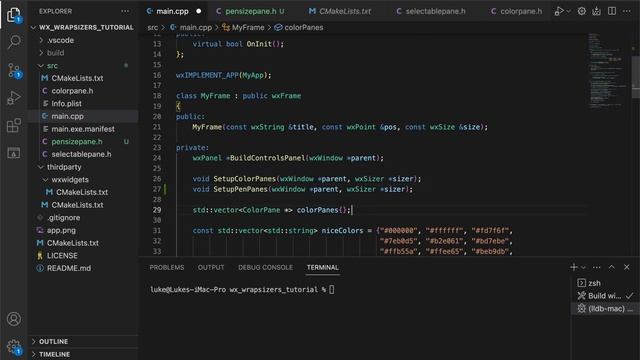Switch to CMakeLists.txt editor tab

[345, 11]
